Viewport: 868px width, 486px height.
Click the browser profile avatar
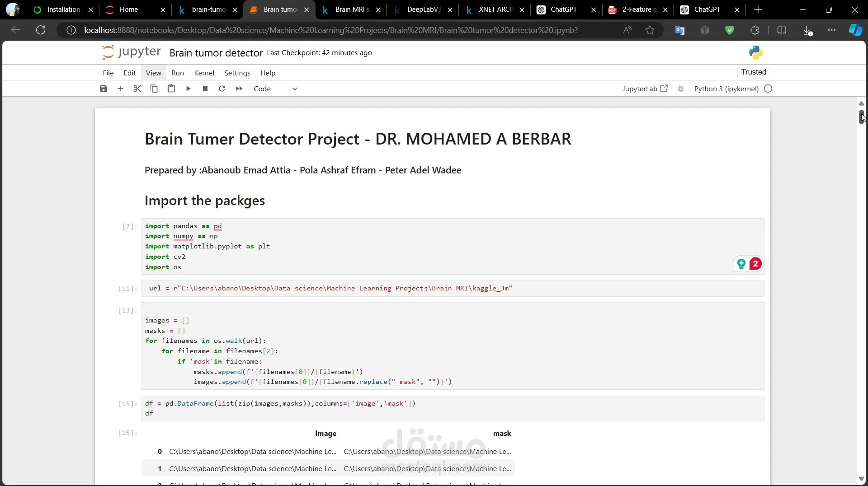click(13, 9)
